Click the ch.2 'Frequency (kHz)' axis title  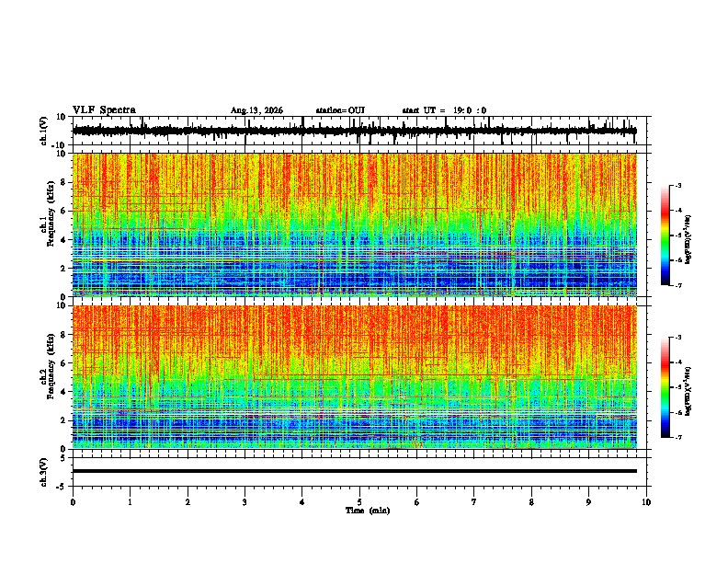(x=50, y=366)
